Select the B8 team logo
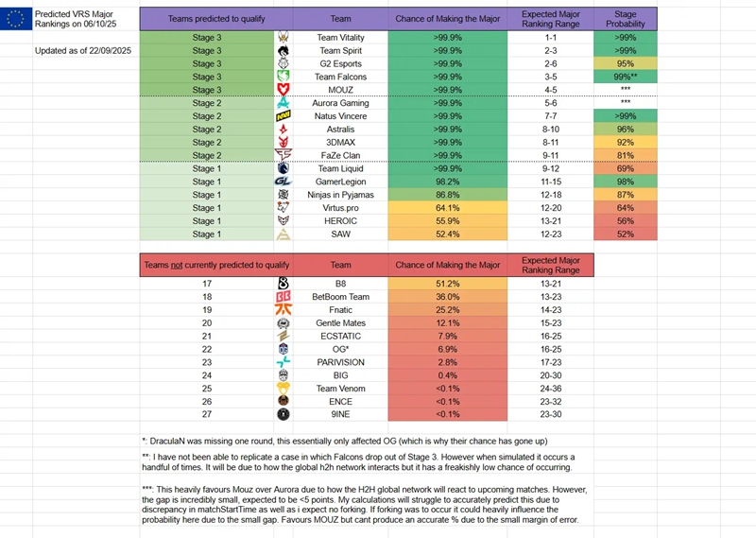The height and width of the screenshot is (538, 756). click(x=283, y=283)
